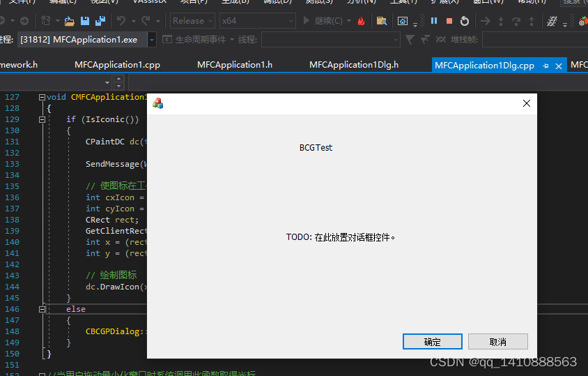This screenshot has height=376, width=588.
Task: Switch to the framework.h tab
Action: 19,65
